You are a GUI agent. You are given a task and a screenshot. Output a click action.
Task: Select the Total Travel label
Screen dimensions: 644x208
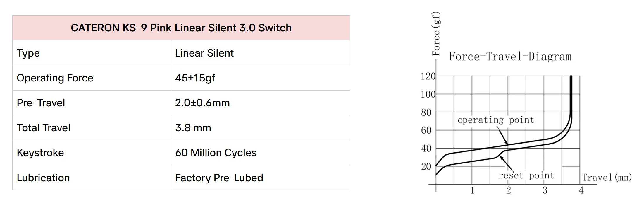pyautogui.click(x=44, y=128)
